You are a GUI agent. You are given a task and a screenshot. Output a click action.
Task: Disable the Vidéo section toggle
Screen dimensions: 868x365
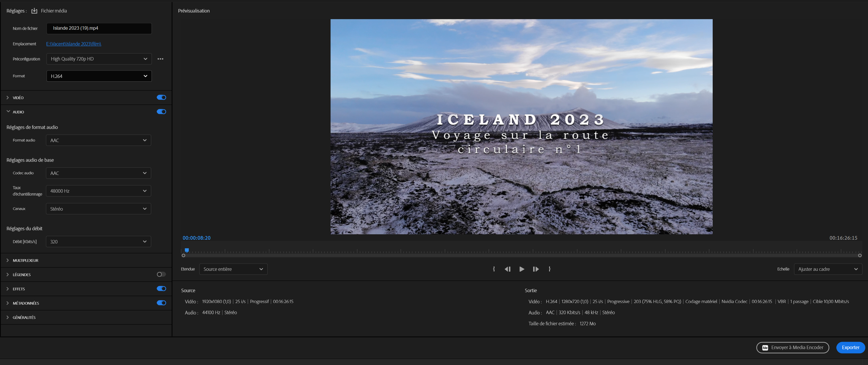161,98
